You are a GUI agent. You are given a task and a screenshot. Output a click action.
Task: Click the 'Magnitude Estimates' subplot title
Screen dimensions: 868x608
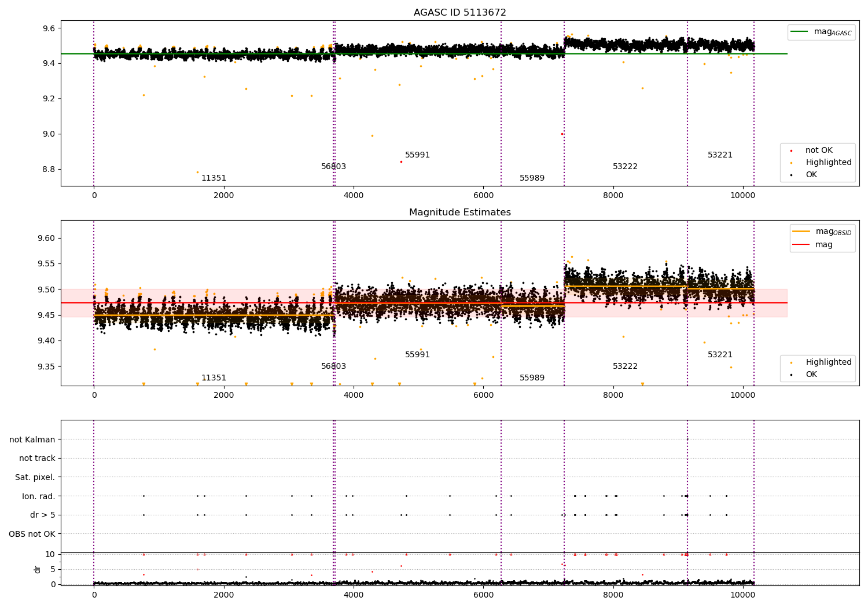(x=459, y=213)
